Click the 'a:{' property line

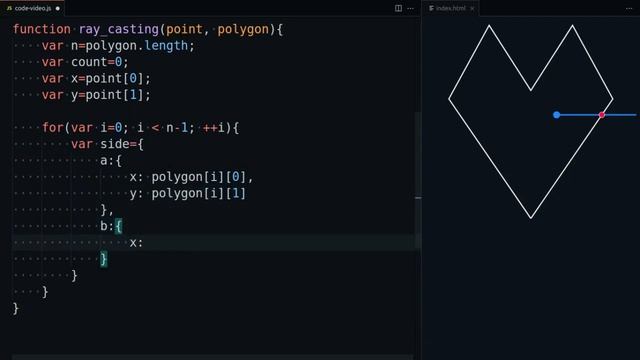coord(111,160)
